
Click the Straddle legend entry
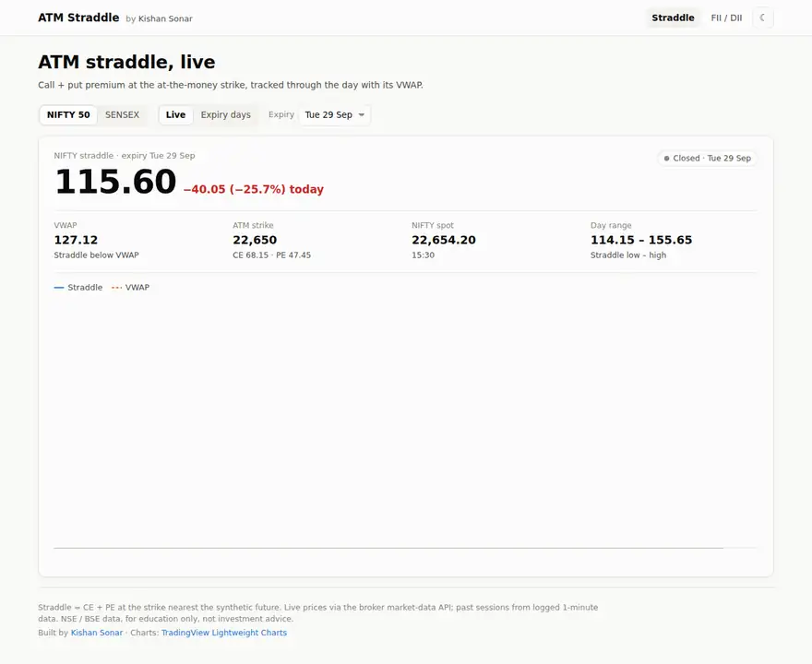(78, 287)
